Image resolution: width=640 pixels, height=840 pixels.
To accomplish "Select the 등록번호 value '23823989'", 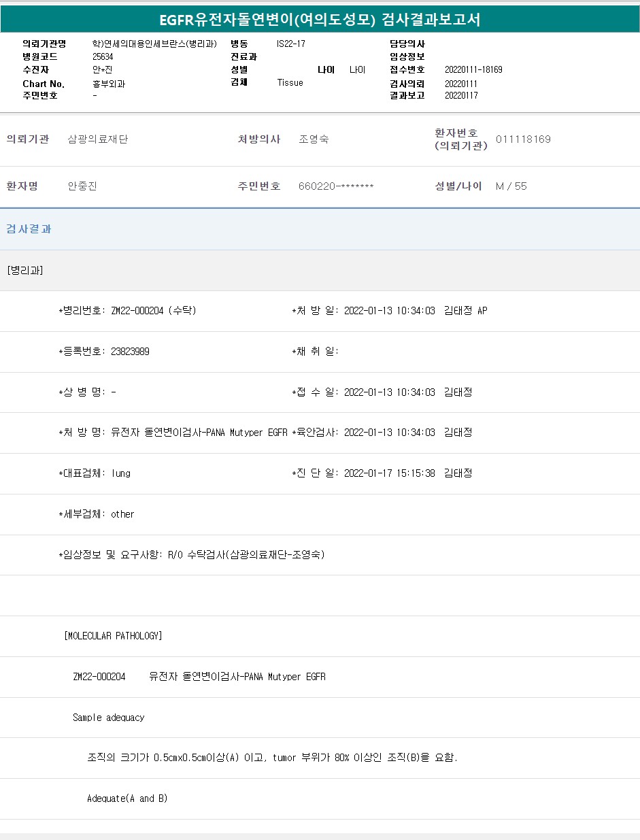I will point(130,352).
